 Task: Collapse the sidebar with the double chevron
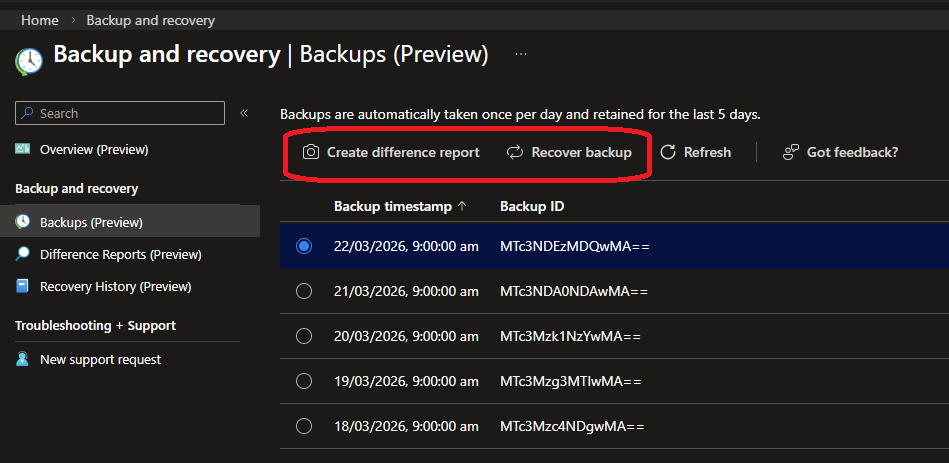pos(244,113)
